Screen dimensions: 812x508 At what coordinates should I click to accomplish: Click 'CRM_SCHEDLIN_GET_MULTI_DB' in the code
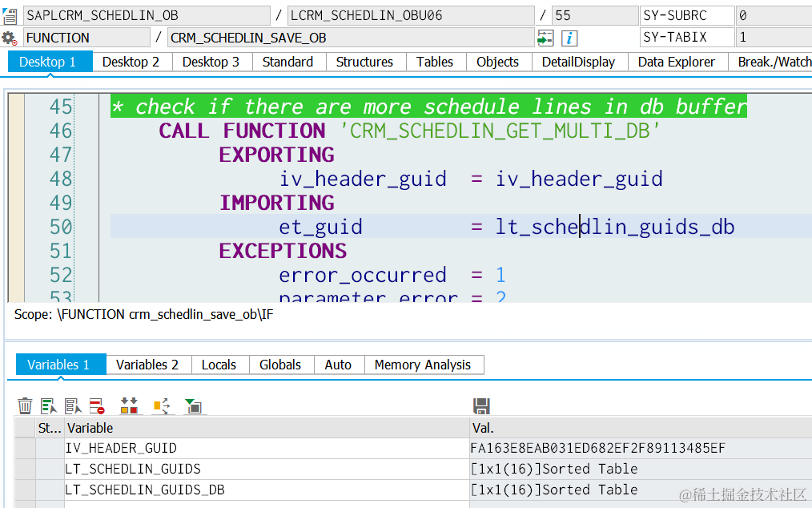pos(500,131)
